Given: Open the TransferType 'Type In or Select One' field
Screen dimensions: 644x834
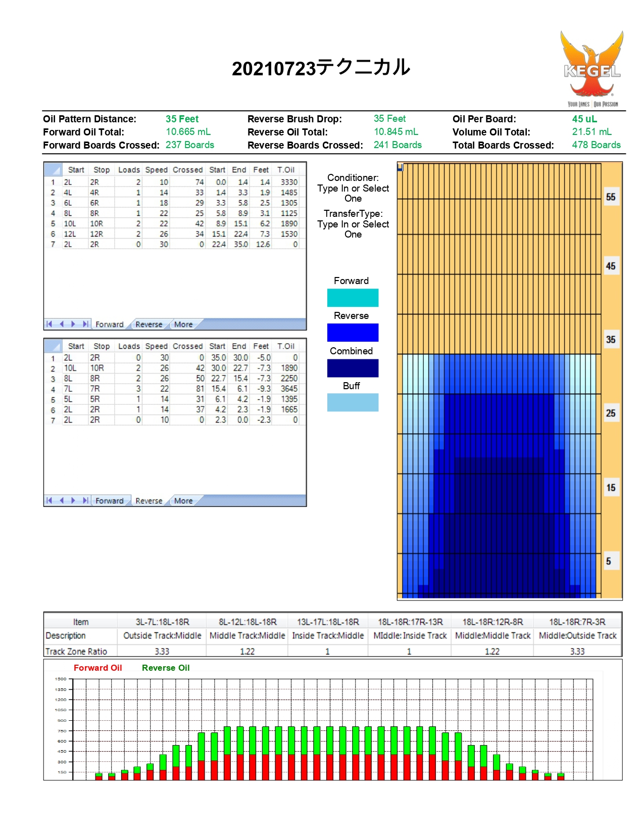Looking at the screenshot, I should (x=353, y=229).
